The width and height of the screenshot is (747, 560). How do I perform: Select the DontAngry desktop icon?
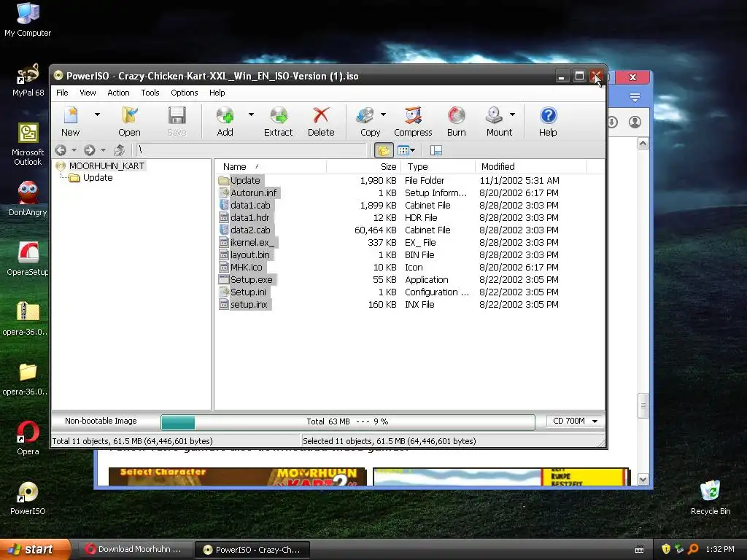[28, 199]
